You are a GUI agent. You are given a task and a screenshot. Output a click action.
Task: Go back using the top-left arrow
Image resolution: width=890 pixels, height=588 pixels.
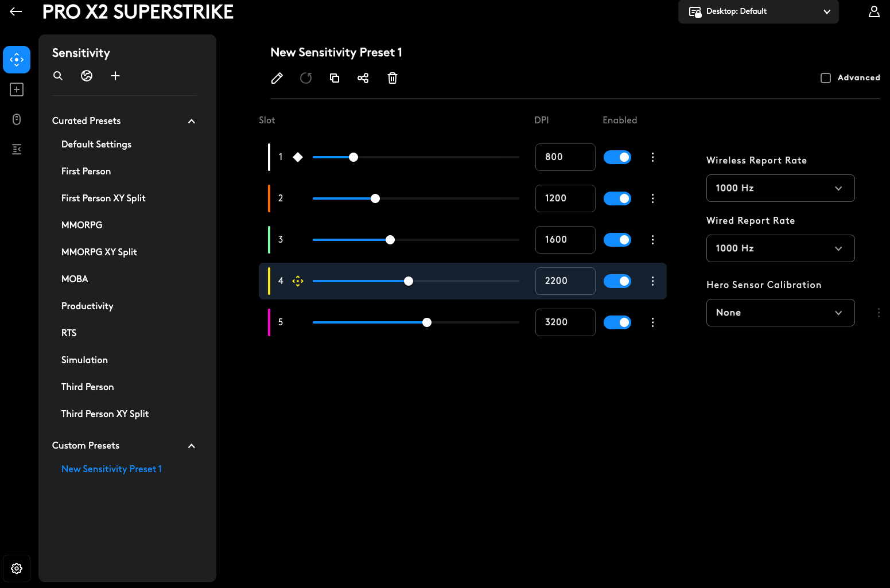pyautogui.click(x=16, y=11)
